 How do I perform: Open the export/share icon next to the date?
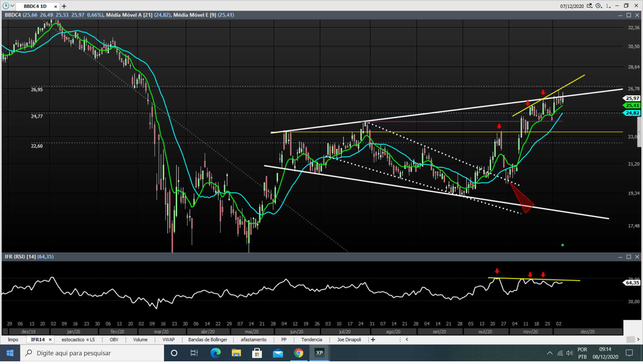coord(589,6)
